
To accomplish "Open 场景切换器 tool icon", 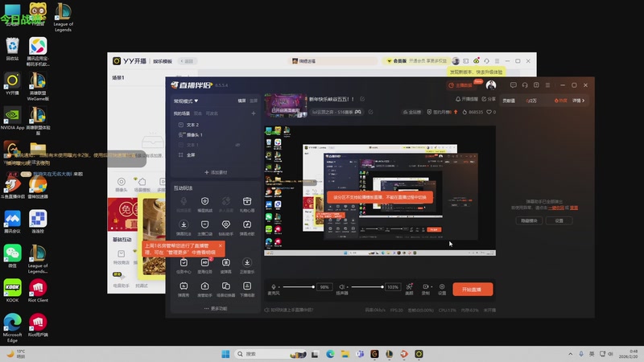I will pyautogui.click(x=226, y=286).
